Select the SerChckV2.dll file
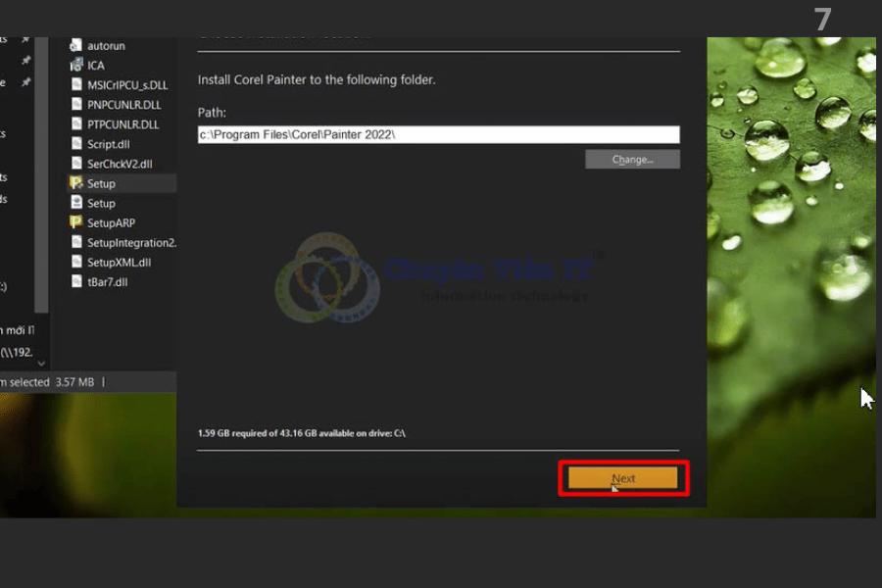Viewport: 882px width, 588px height. [x=119, y=164]
